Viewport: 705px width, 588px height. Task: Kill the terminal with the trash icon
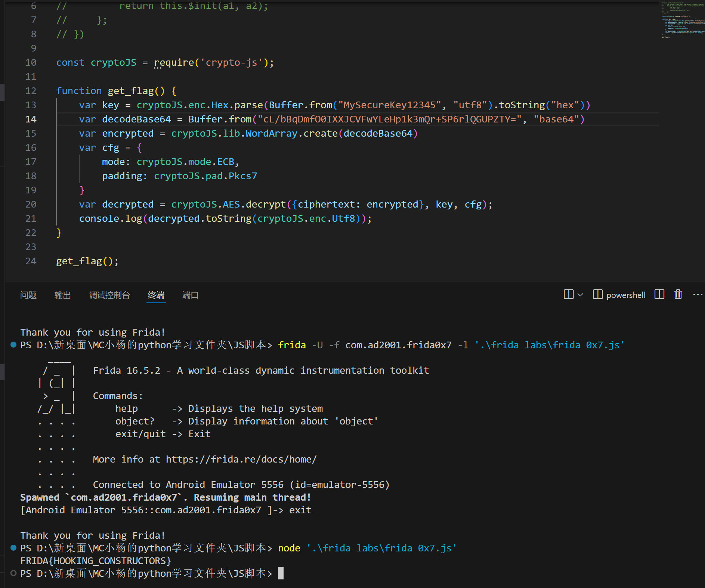pos(678,295)
